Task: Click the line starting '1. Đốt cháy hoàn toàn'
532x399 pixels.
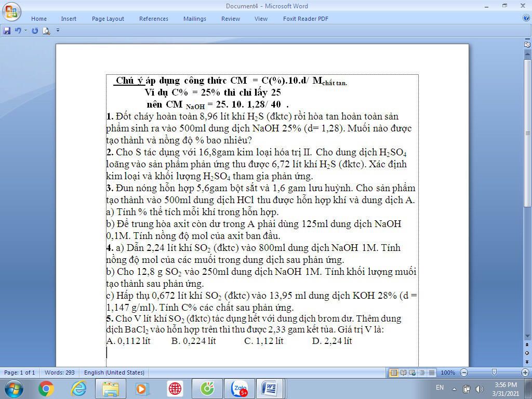Action: [252, 116]
